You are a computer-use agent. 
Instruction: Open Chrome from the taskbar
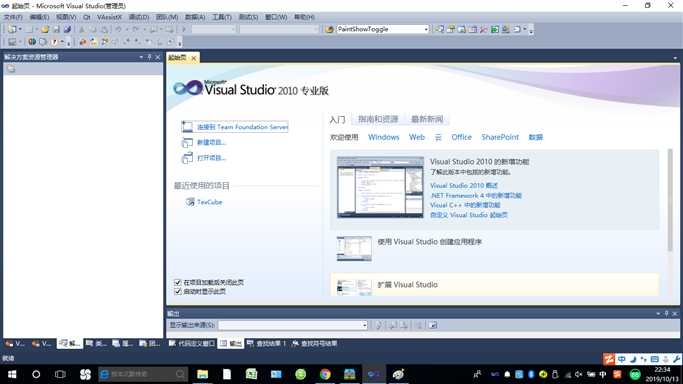325,374
